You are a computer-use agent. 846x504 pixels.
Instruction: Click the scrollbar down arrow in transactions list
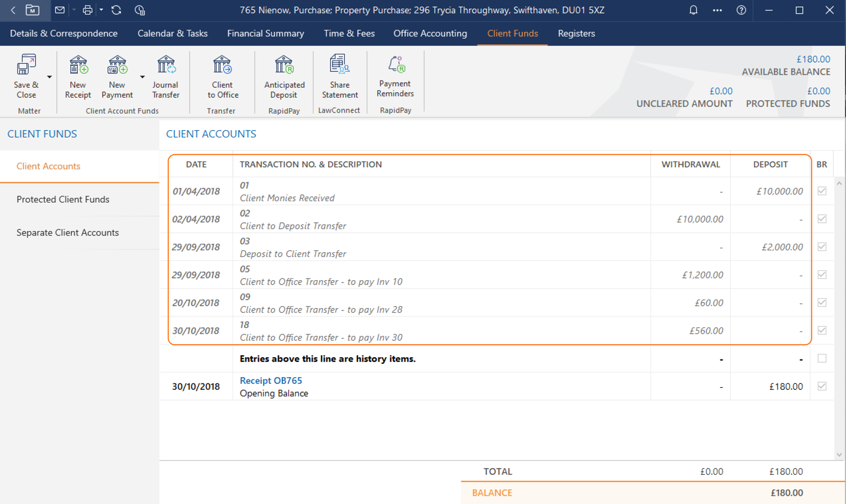pos(839,455)
